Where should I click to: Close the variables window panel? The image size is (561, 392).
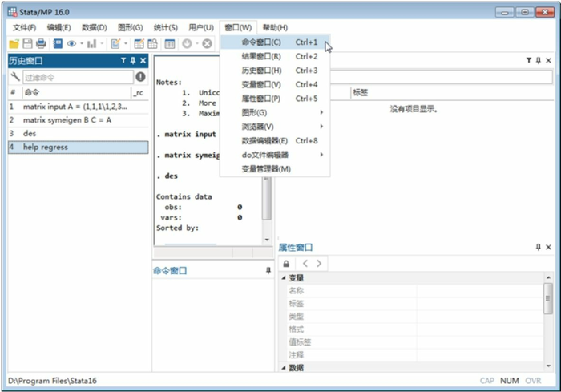click(548, 60)
